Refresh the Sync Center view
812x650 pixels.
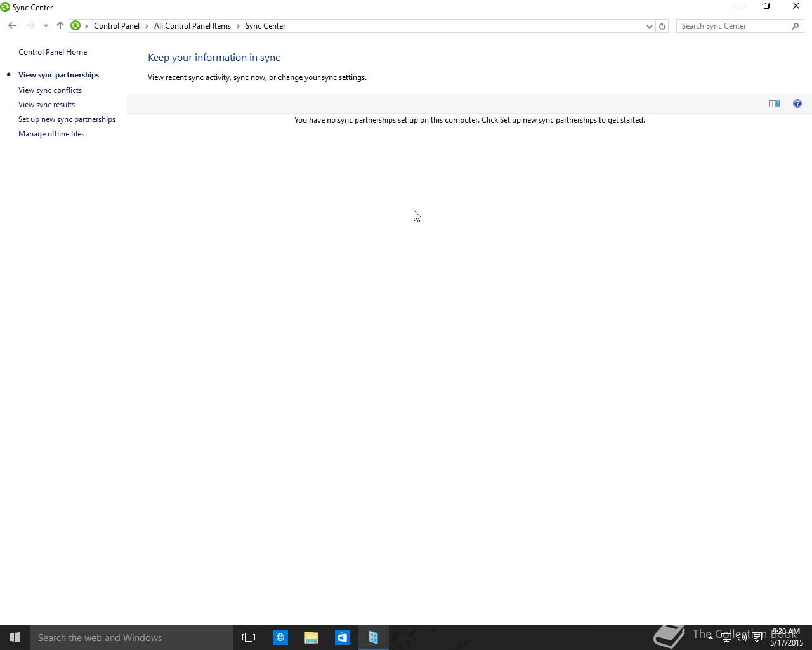click(x=662, y=26)
